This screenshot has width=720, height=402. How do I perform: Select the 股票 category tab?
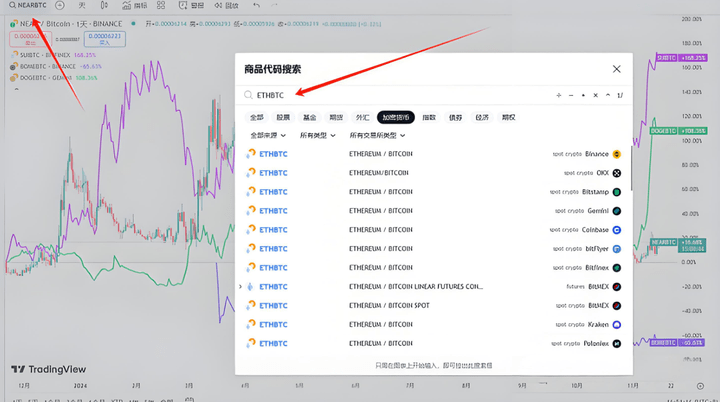coord(283,118)
